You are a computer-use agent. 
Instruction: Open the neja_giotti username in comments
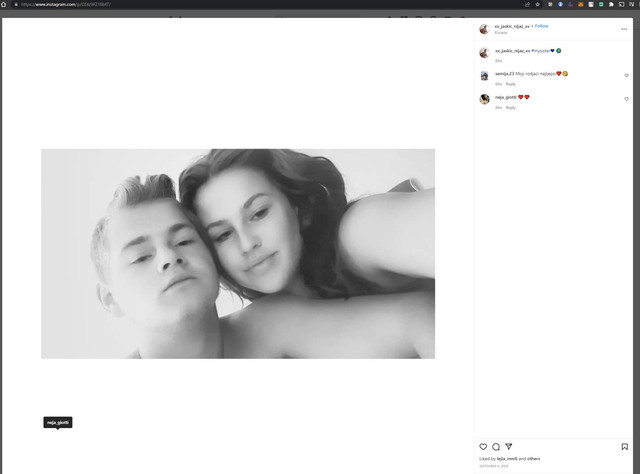click(x=506, y=97)
